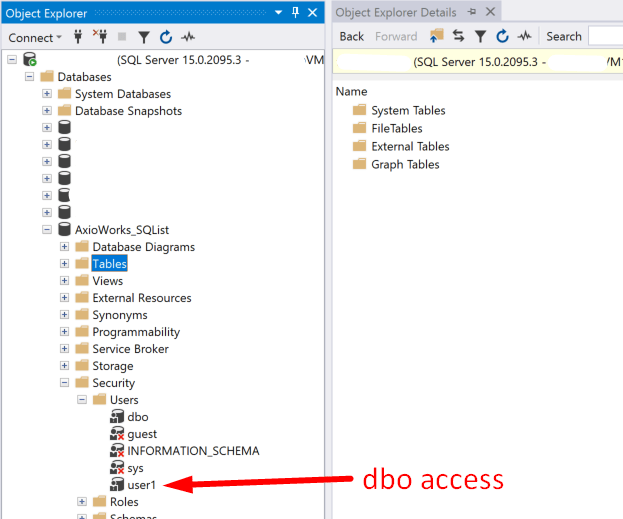This screenshot has height=519, width=623.
Task: Collapse the Security folder
Action: 64,382
